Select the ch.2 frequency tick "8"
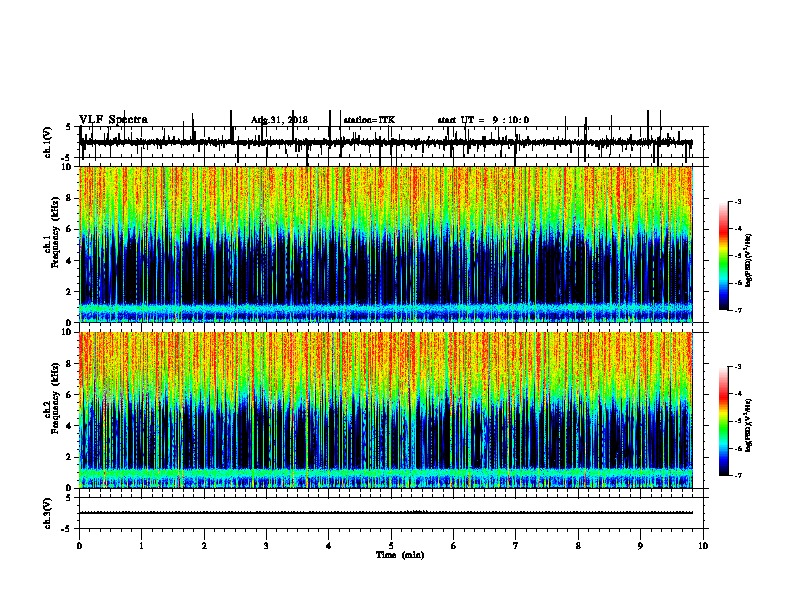The width and height of the screenshot is (792, 612). pyautogui.click(x=70, y=364)
